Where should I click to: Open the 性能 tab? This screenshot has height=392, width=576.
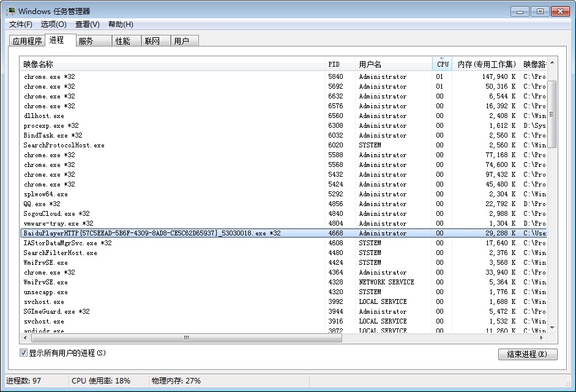click(x=127, y=41)
